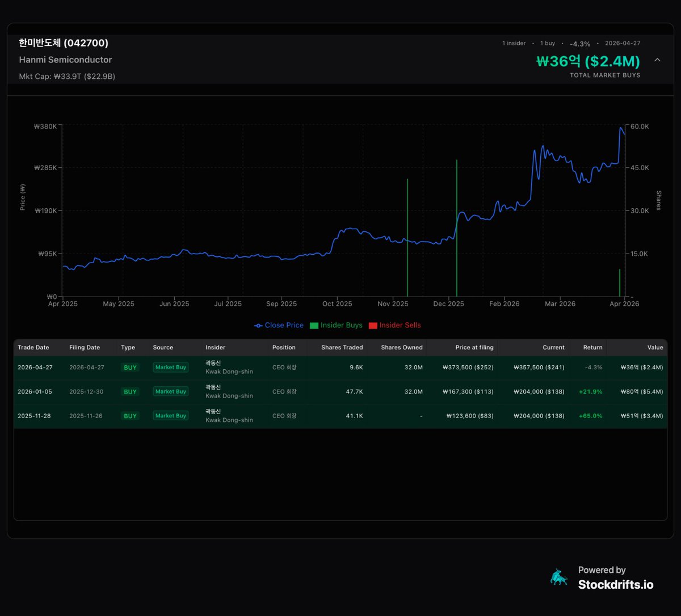Sort by Shares Traded column header

[342, 347]
